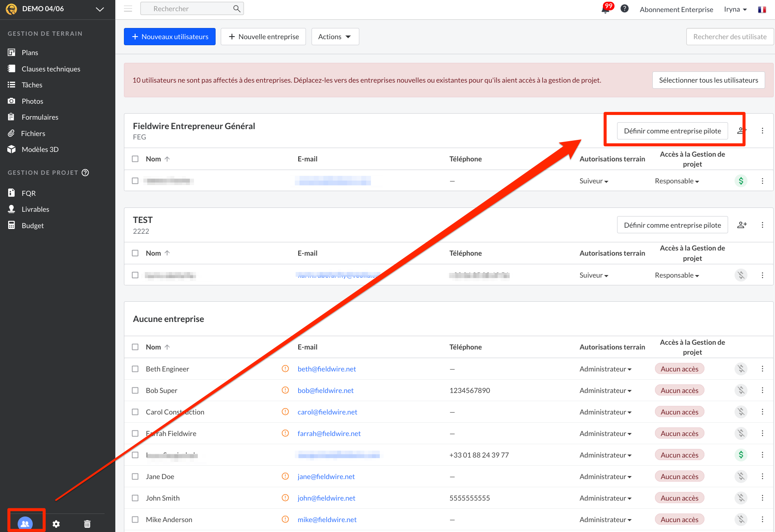
Task: Click the notifications bell icon
Action: (x=605, y=9)
